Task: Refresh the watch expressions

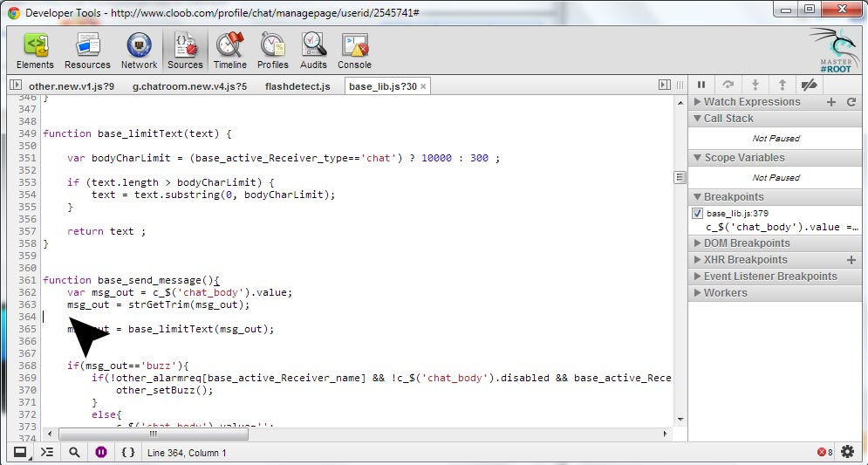Action: [x=851, y=102]
